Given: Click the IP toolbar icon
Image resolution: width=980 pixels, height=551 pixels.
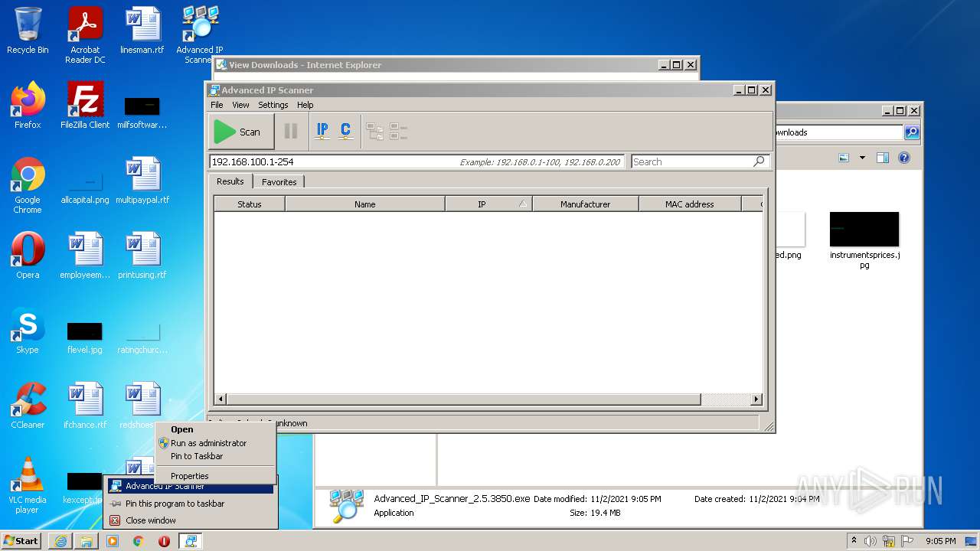Looking at the screenshot, I should click(x=322, y=132).
